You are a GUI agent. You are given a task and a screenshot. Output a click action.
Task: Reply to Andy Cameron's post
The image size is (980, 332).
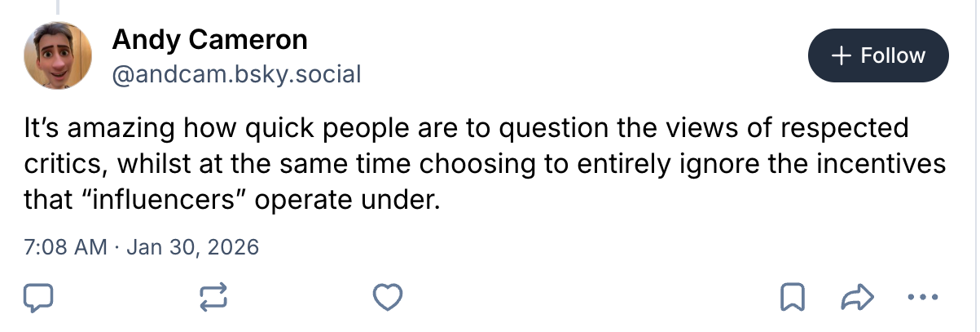pyautogui.click(x=38, y=299)
